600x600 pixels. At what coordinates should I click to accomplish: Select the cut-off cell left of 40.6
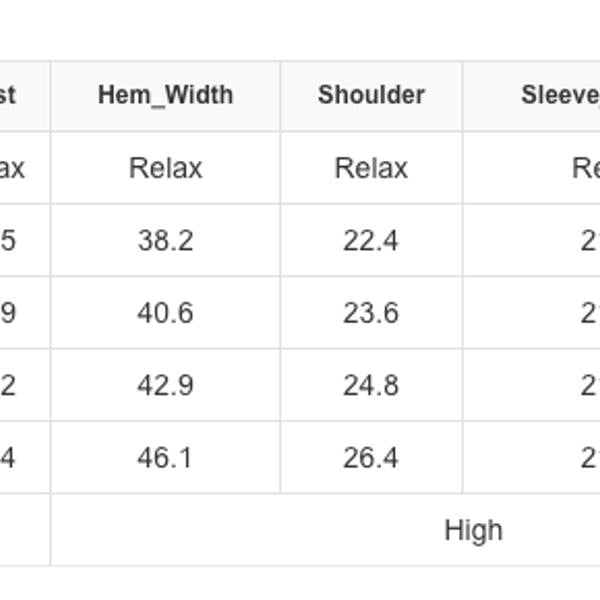20,313
